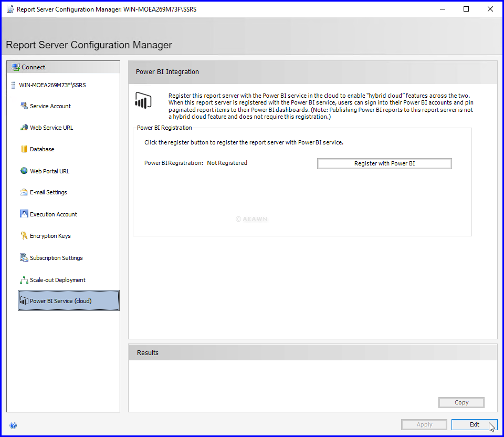Click the E-mail Settings envelope icon
This screenshot has height=437, width=504.
point(24,192)
